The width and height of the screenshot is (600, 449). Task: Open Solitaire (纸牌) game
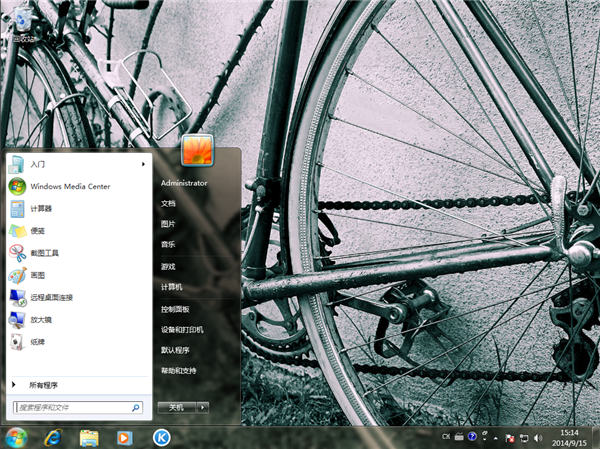click(37, 342)
